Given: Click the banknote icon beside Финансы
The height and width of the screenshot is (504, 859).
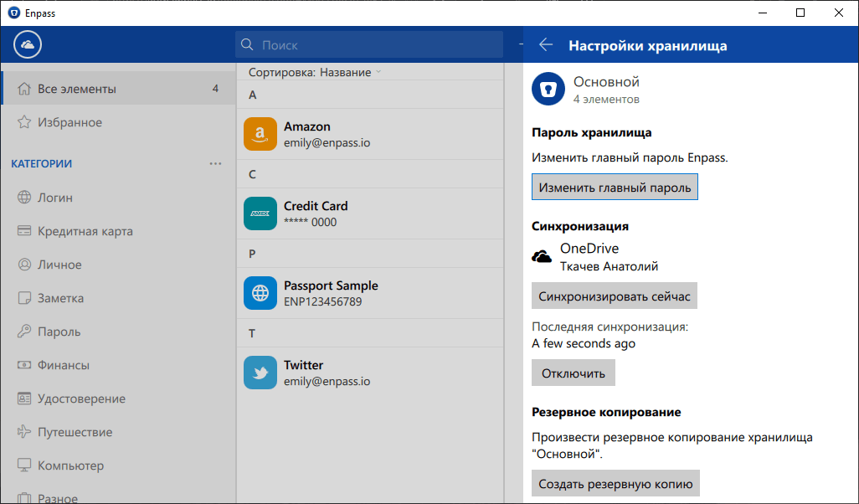Looking at the screenshot, I should [x=24, y=364].
